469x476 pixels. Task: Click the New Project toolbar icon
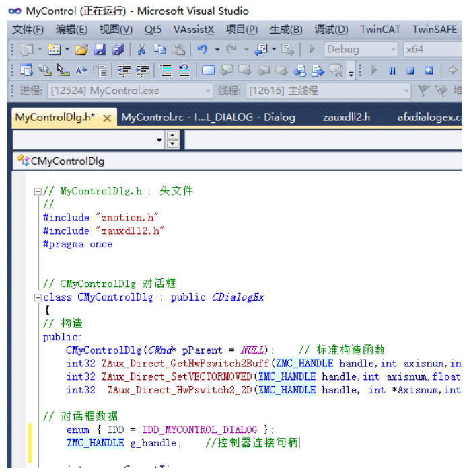(x=27, y=50)
